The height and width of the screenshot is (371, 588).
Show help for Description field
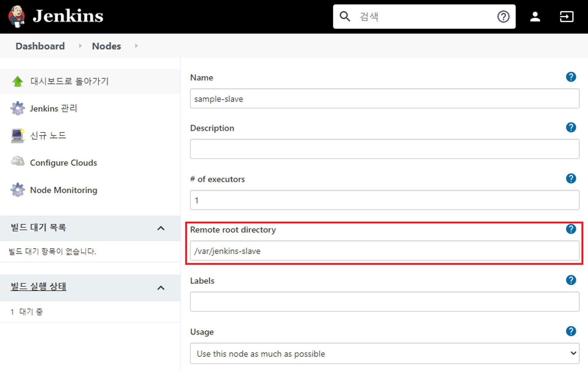click(x=571, y=127)
